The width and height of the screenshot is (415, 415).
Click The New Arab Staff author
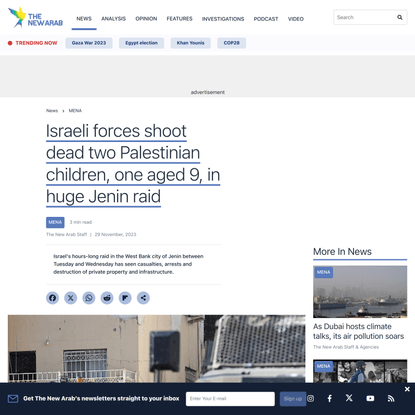66,234
